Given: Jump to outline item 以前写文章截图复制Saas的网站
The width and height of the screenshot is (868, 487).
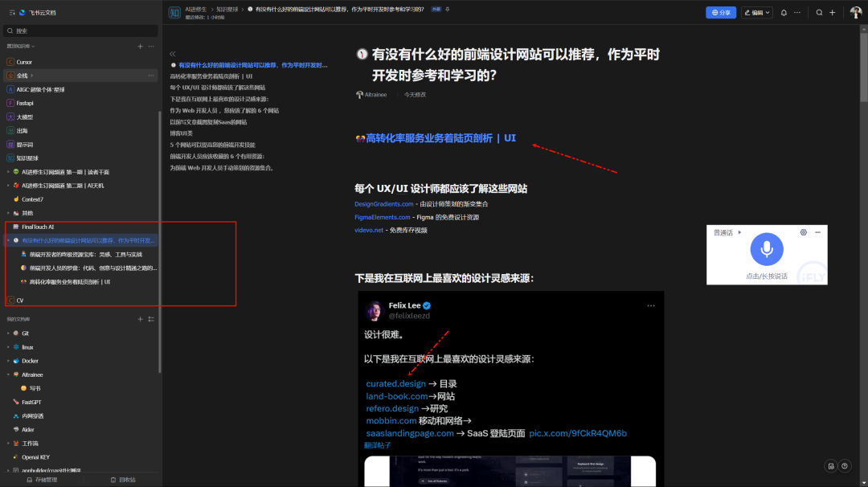Looking at the screenshot, I should [208, 122].
